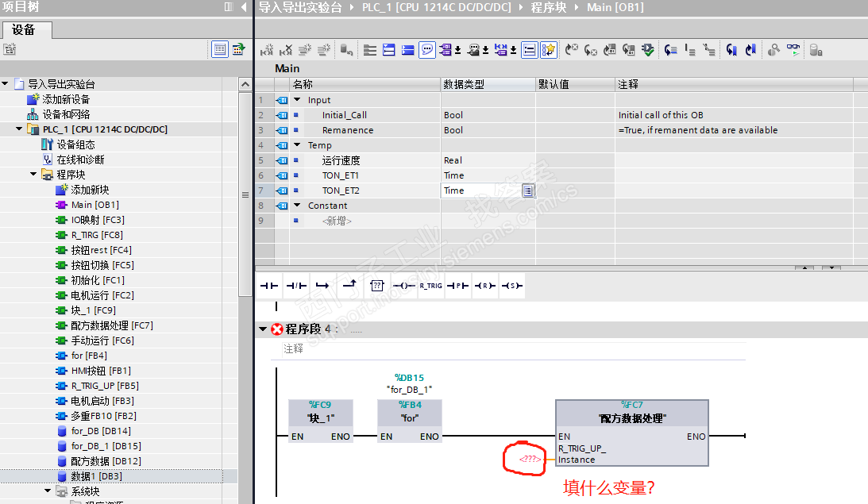Click the go to previous bookmark icon
The width and height of the screenshot is (868, 504).
pyautogui.click(x=731, y=50)
